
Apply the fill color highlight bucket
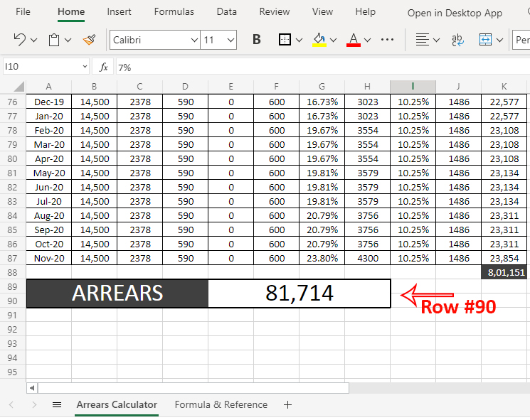(x=319, y=40)
